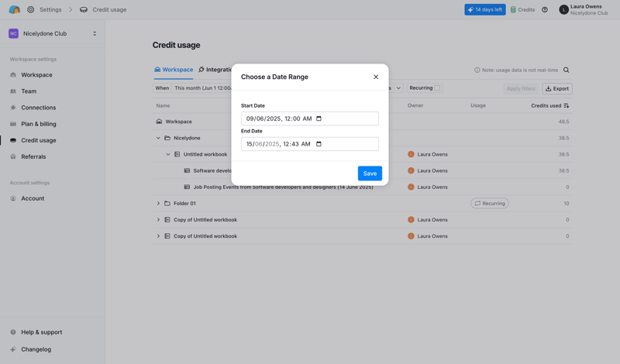Open Plan & billing in sidebar
Screen dimensions: 620x364
pyautogui.click(x=38, y=124)
